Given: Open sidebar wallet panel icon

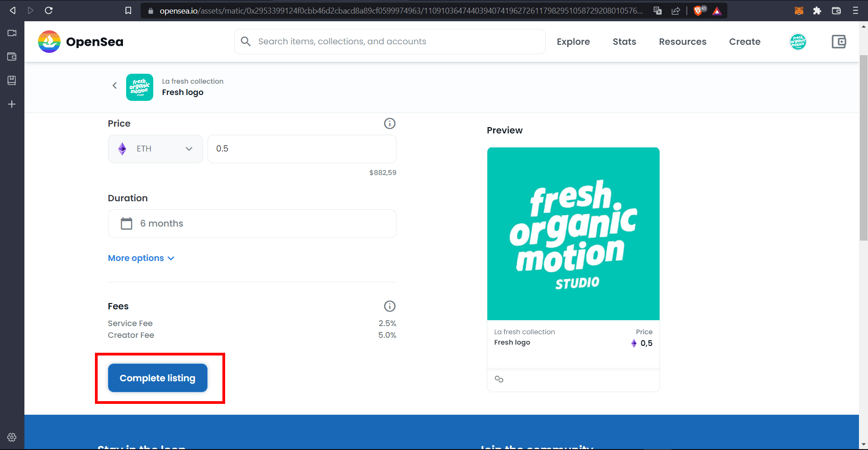Looking at the screenshot, I should pos(12,57).
